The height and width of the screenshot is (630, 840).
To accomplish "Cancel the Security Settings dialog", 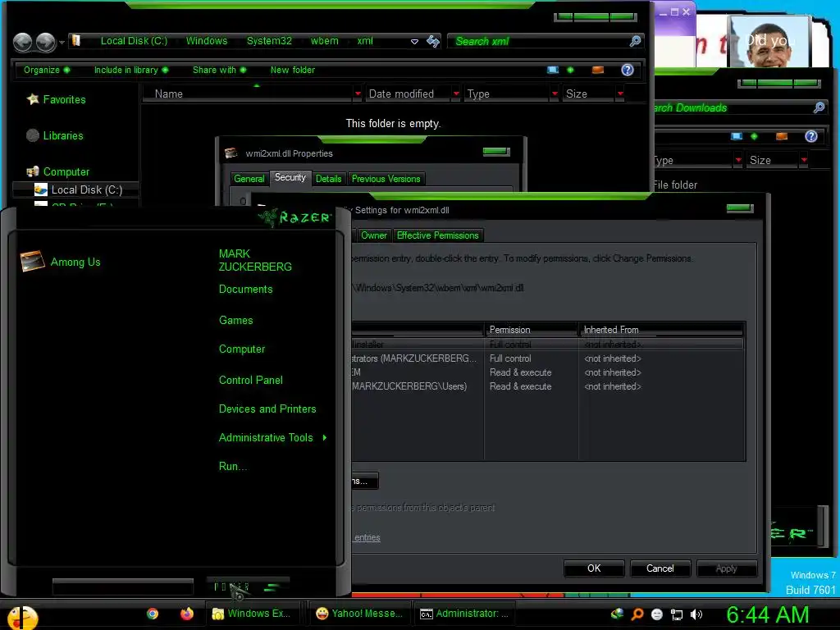I will [x=660, y=568].
